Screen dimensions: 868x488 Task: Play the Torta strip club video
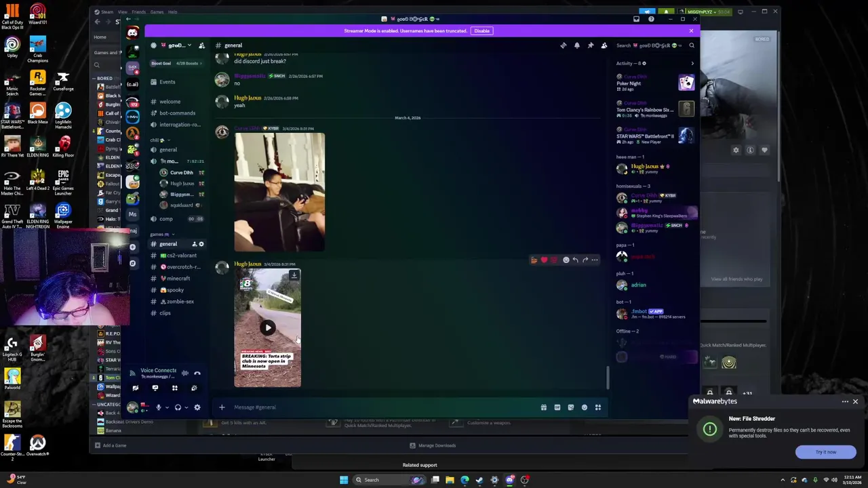click(x=268, y=328)
